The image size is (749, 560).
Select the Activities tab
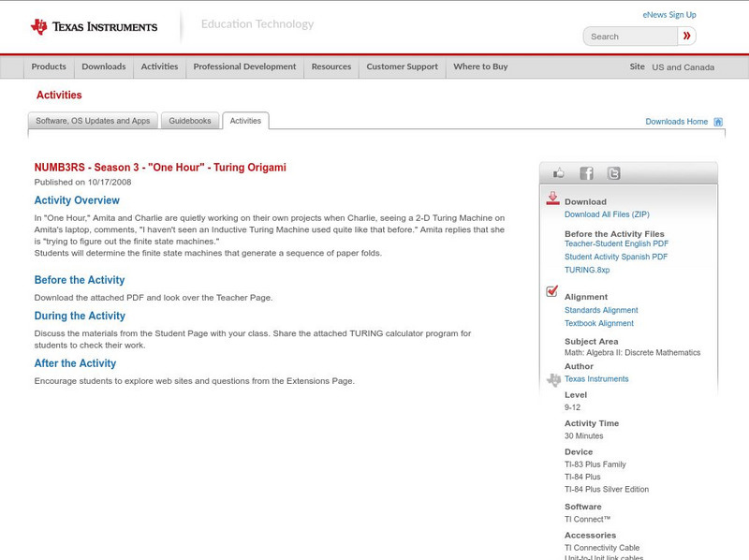point(245,121)
